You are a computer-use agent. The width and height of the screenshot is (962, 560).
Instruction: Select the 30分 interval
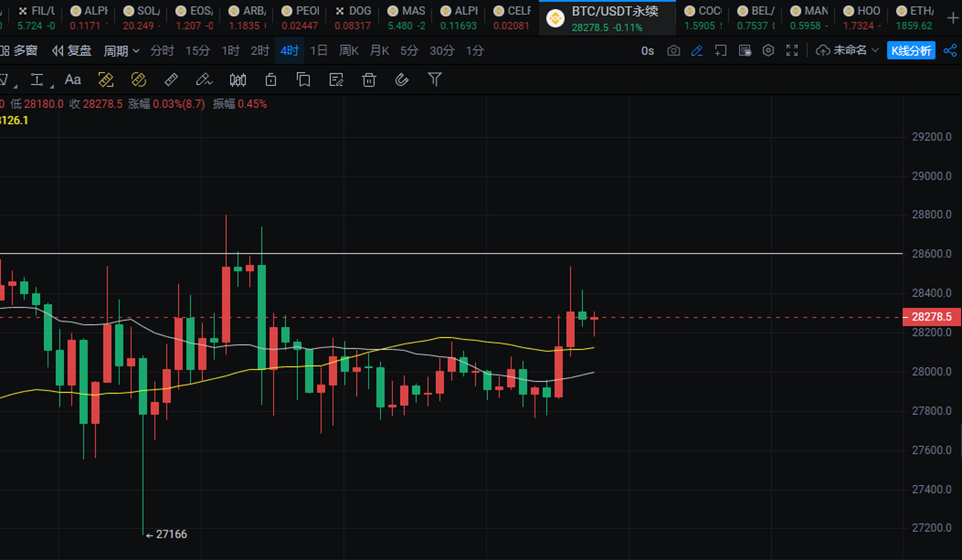pyautogui.click(x=442, y=51)
